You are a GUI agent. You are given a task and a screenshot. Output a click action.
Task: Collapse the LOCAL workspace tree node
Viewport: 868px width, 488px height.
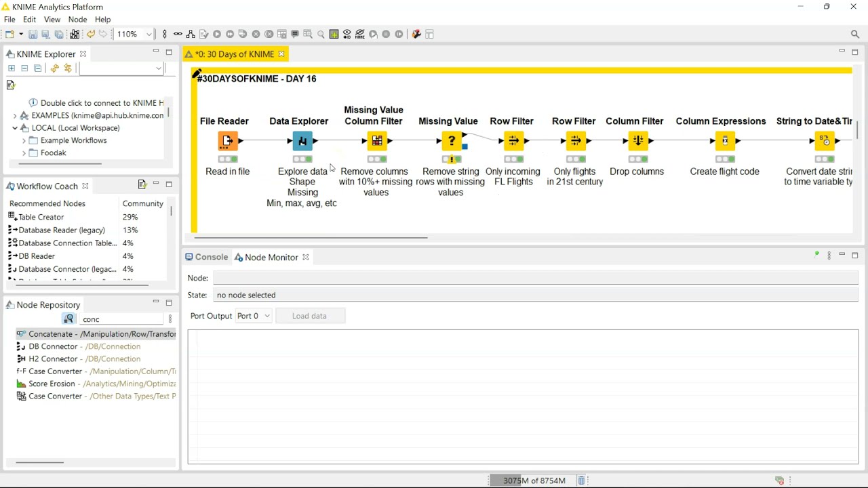[x=15, y=128]
